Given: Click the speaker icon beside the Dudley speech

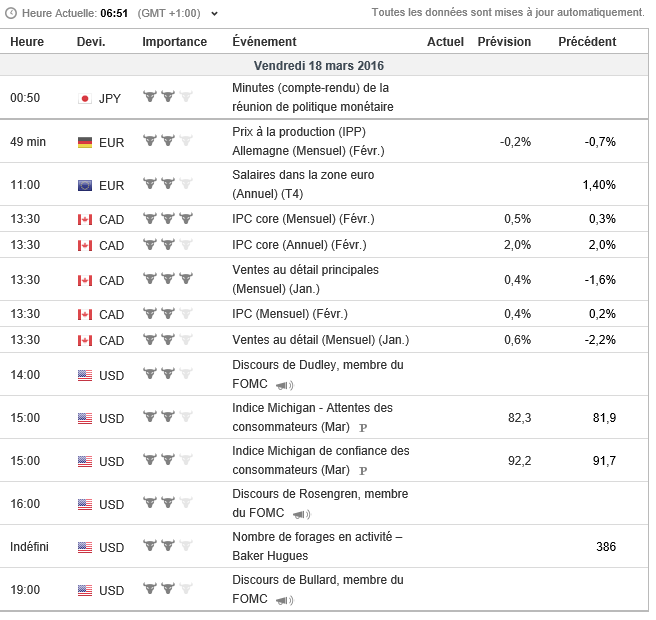Looking at the screenshot, I should pos(285,385).
